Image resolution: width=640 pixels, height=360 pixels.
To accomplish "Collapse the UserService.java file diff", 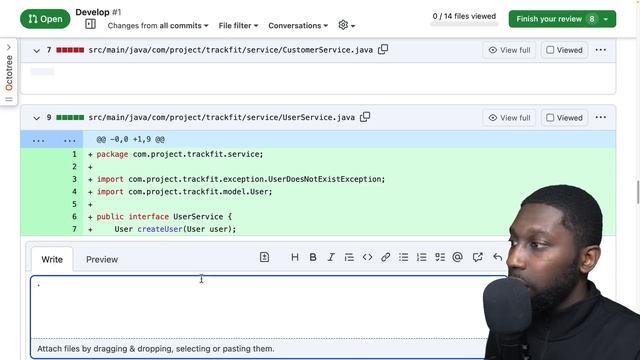I will (x=36, y=118).
